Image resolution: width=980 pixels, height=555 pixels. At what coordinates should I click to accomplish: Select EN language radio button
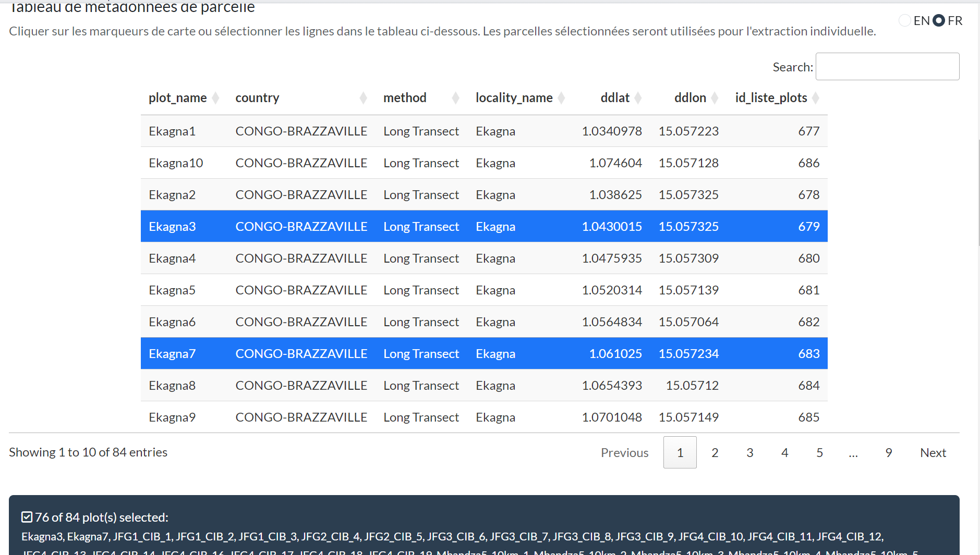(x=905, y=20)
